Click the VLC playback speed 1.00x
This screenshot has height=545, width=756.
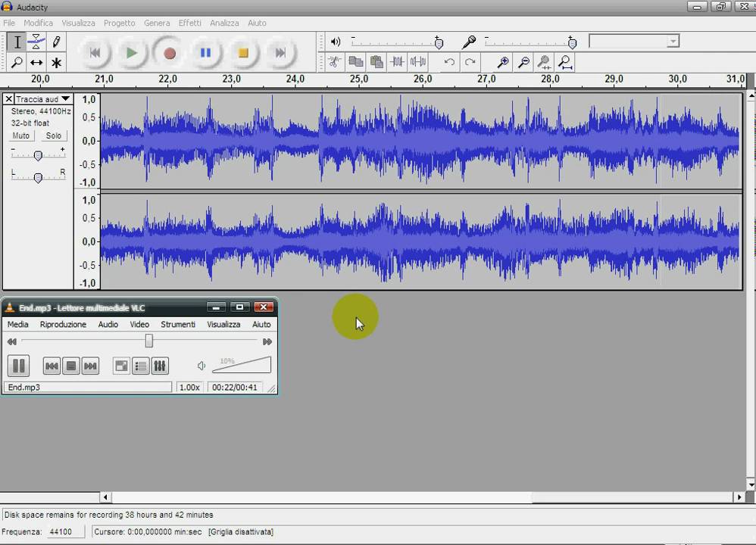pos(189,388)
